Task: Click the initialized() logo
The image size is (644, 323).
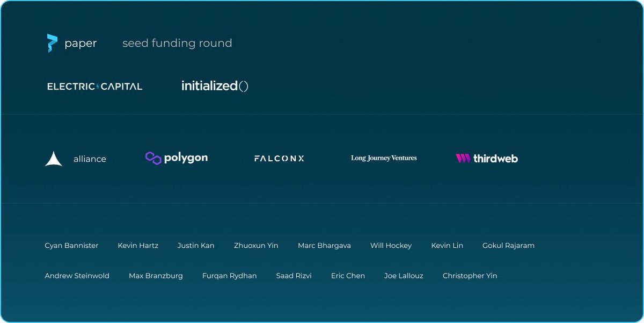Action: click(215, 86)
